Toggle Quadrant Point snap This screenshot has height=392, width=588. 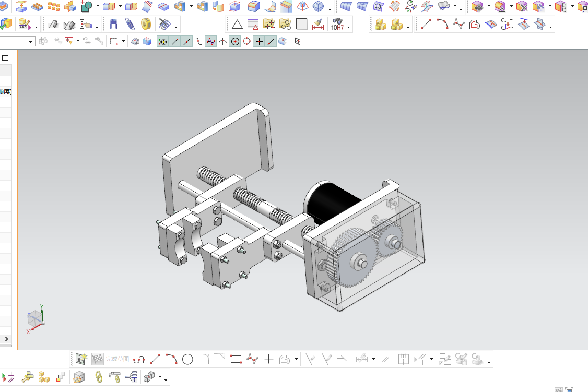click(x=247, y=42)
